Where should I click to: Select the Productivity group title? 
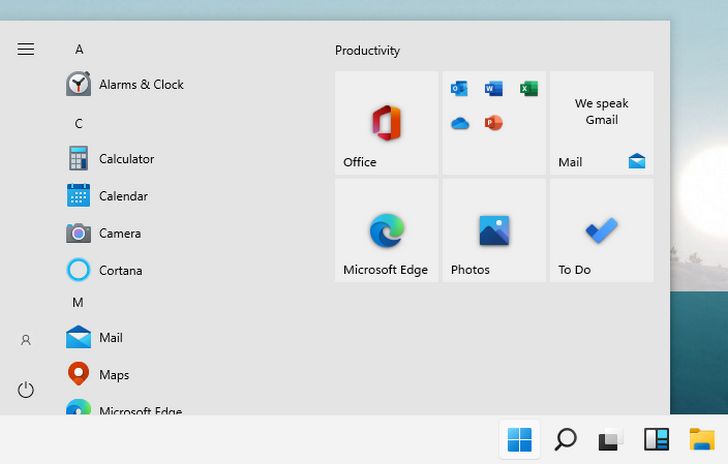(367, 50)
